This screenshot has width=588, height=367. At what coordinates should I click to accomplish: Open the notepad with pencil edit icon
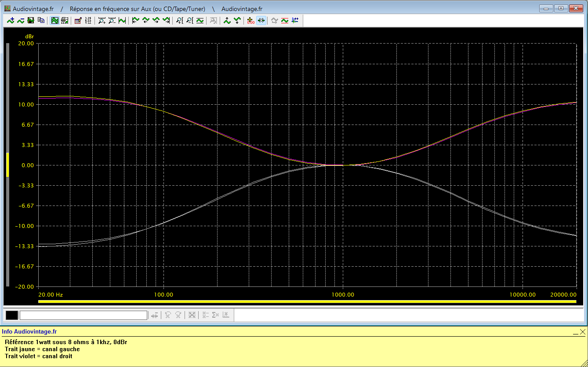pyautogui.click(x=78, y=20)
